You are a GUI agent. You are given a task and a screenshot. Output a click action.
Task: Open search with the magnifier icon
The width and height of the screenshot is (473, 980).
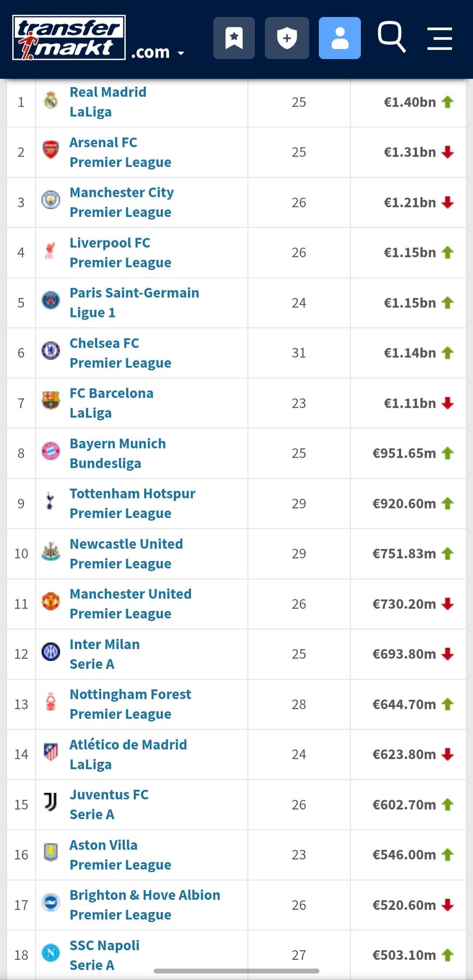coord(391,37)
